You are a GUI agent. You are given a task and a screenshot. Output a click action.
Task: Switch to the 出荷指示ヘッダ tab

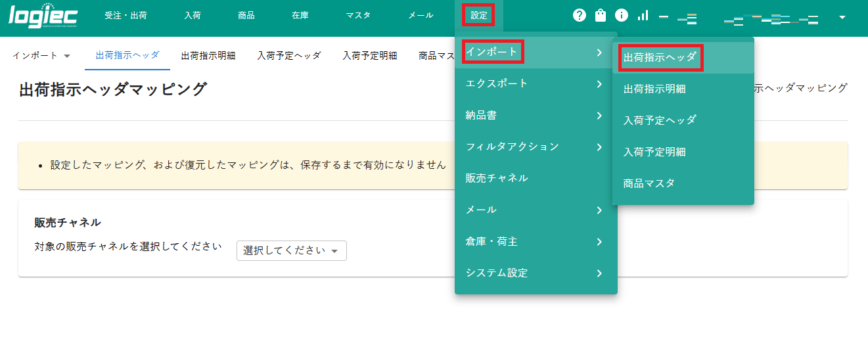coord(127,55)
